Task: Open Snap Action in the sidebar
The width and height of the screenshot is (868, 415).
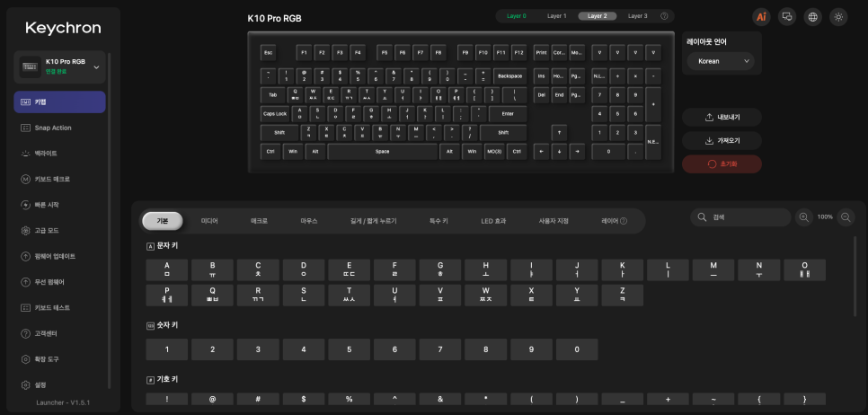Action: tap(60, 128)
